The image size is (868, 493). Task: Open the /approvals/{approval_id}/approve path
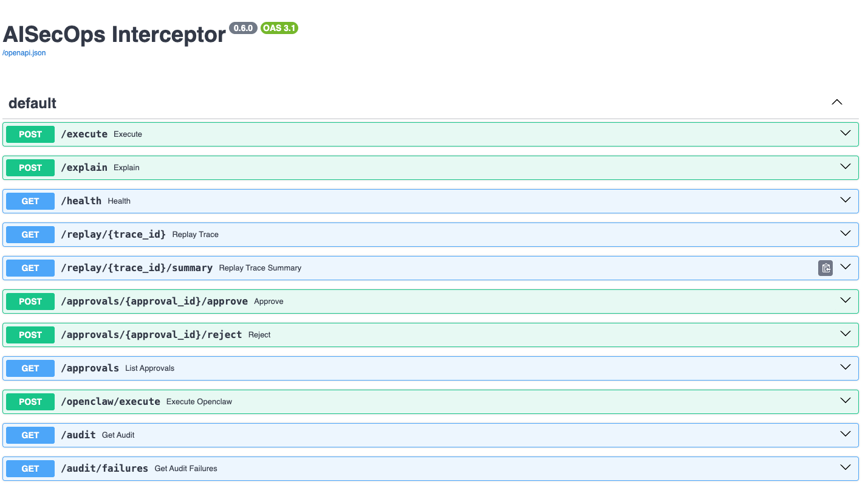(154, 301)
